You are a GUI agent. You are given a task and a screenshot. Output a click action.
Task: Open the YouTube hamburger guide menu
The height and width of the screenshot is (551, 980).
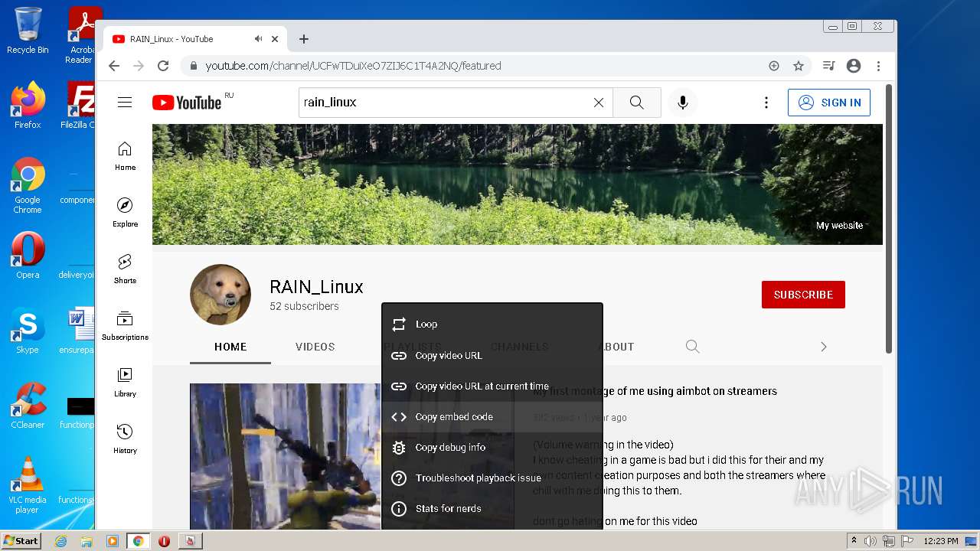pyautogui.click(x=125, y=103)
